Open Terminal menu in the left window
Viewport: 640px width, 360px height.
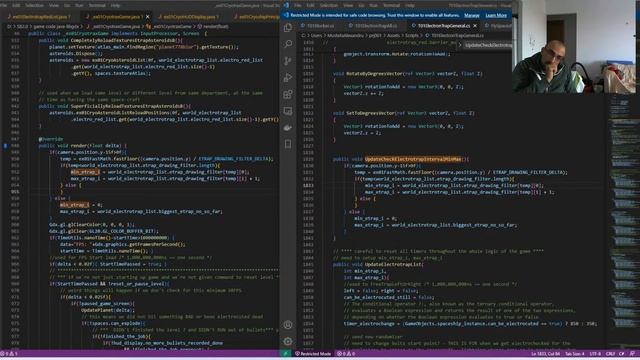(97, 5)
